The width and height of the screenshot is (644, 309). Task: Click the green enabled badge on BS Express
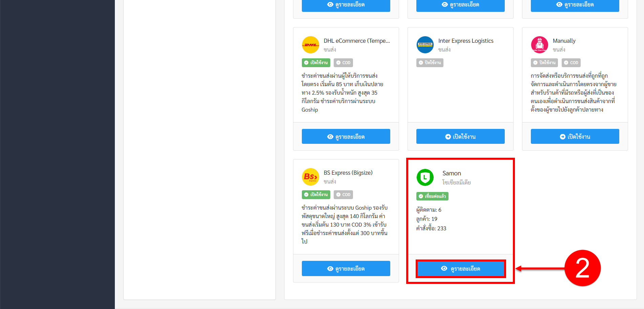click(316, 195)
